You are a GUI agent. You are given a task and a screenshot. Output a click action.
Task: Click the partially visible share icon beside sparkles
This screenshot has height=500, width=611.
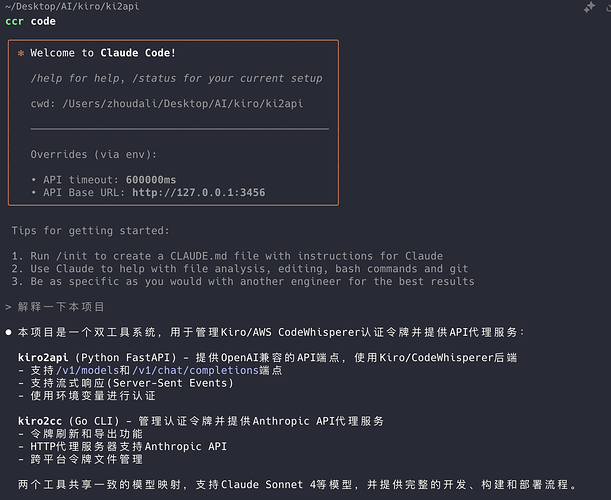(x=608, y=8)
